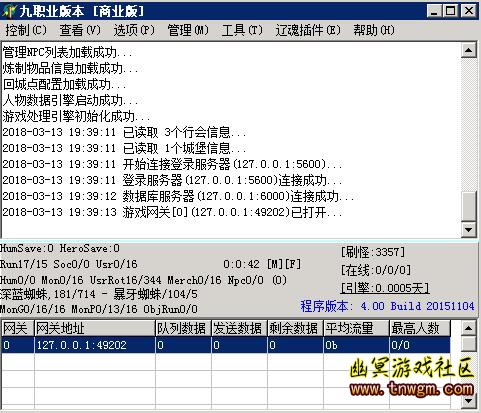Click log scrollbar down arrow
This screenshot has width=481, height=413.
(x=468, y=229)
